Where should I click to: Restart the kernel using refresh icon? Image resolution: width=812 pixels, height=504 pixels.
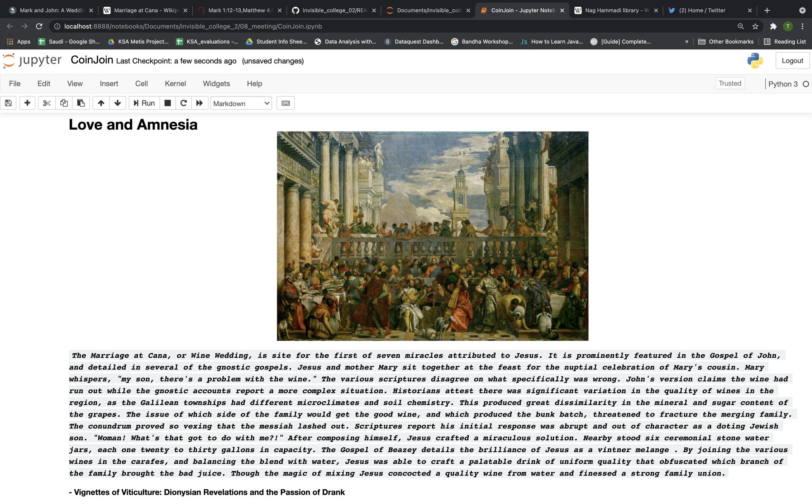[x=184, y=103]
